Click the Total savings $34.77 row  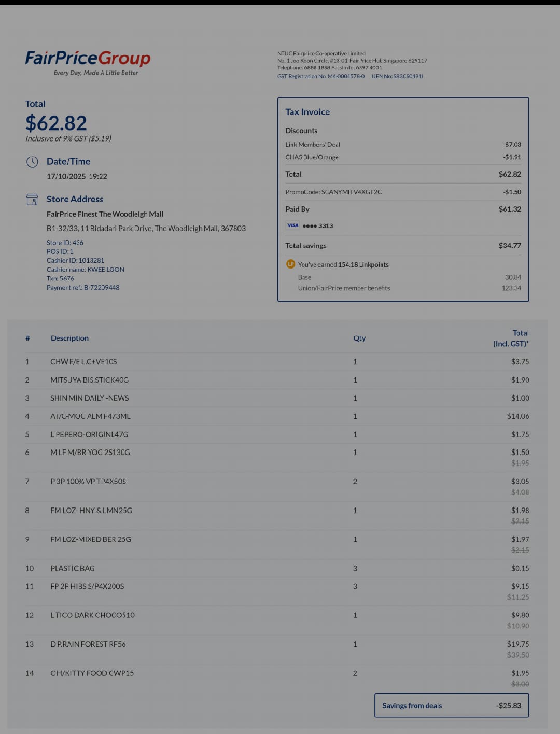(x=403, y=246)
